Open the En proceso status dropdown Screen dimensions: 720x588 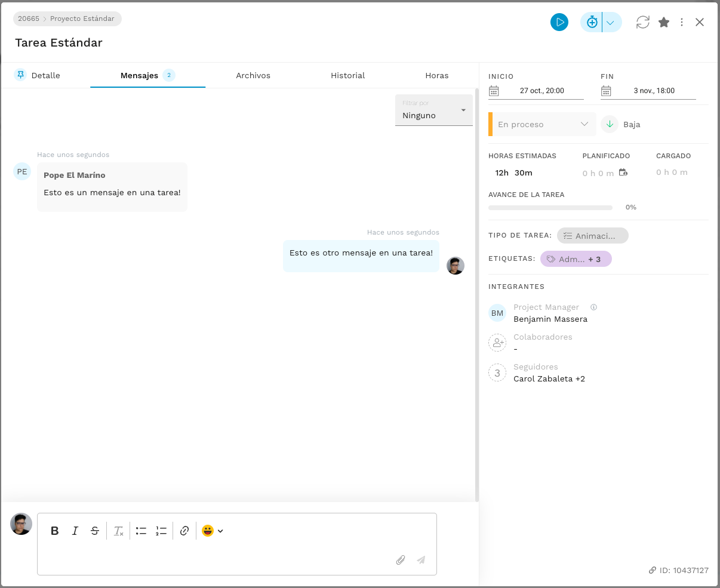pos(542,124)
